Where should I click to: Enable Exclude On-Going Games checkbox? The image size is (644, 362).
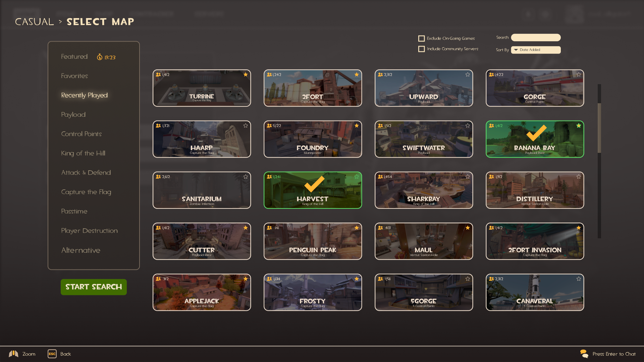coord(422,39)
